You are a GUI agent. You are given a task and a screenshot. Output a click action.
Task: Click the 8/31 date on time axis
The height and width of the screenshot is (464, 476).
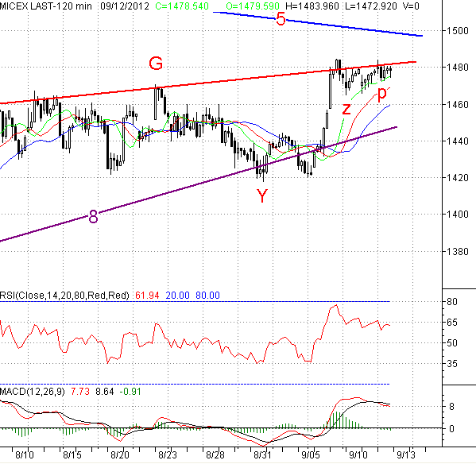point(262,455)
